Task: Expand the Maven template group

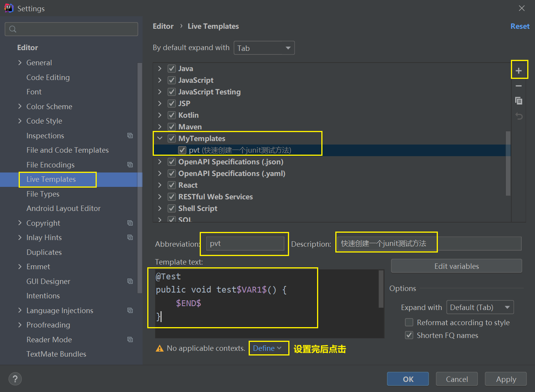Action: [x=160, y=127]
